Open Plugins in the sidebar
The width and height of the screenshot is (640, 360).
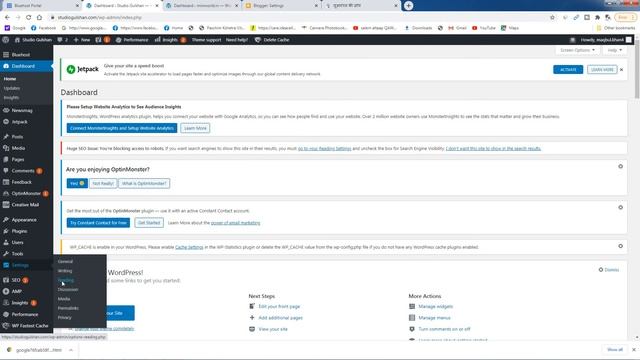pyautogui.click(x=27, y=231)
